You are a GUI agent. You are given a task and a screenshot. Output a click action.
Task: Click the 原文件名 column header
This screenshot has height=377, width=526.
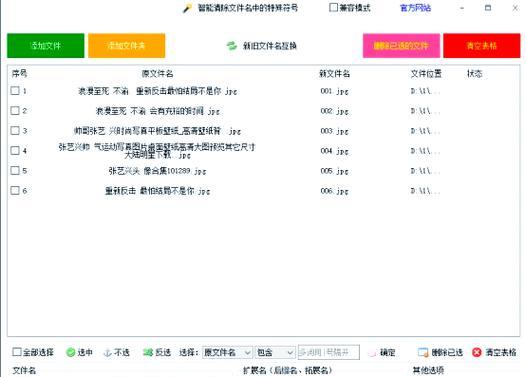pos(157,73)
